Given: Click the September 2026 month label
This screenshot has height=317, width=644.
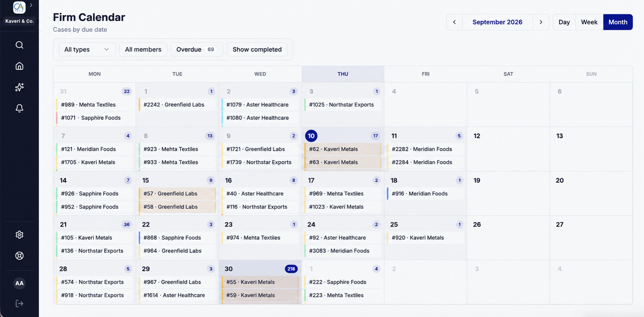Looking at the screenshot, I should point(497,22).
